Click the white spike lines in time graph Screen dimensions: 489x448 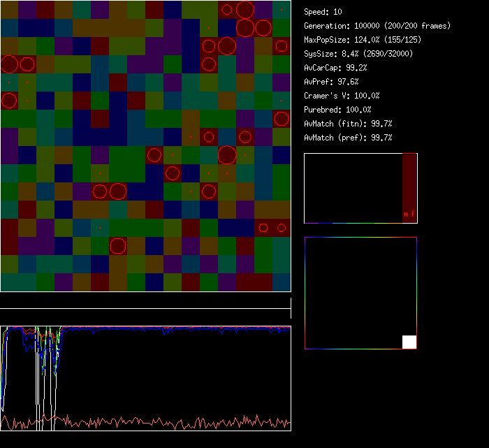click(42, 370)
